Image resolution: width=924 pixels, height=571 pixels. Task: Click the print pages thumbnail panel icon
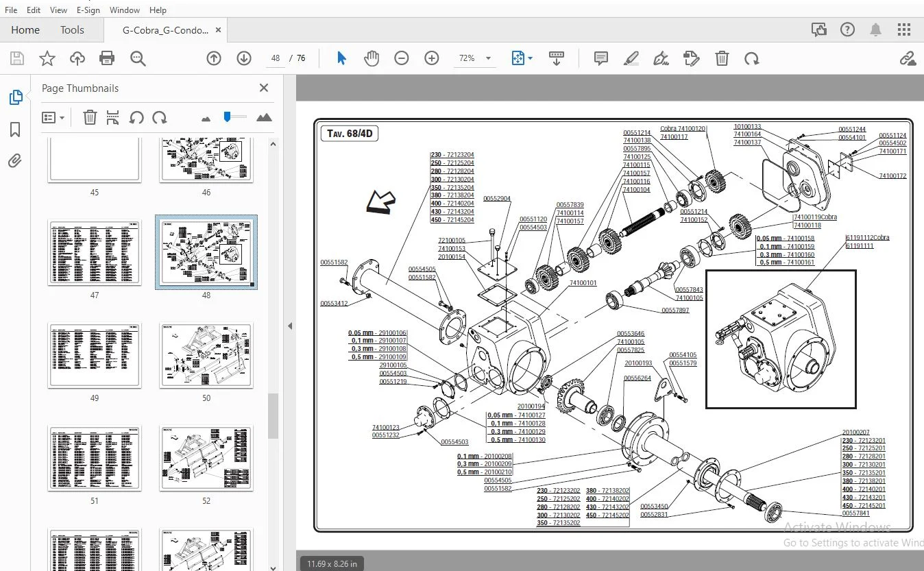(x=113, y=118)
